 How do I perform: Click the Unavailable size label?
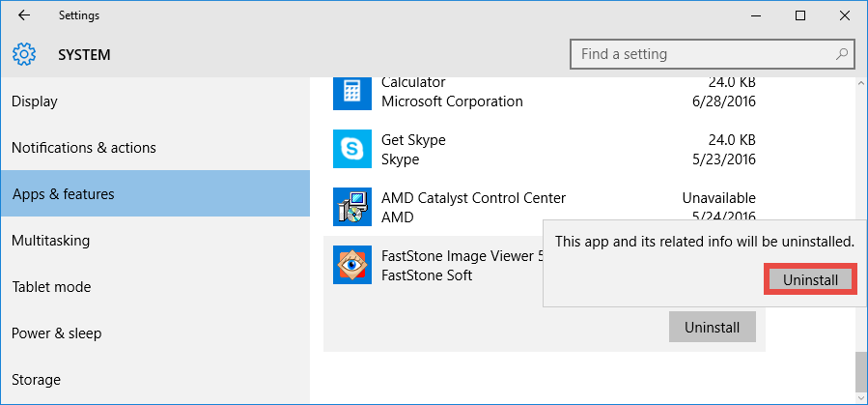click(718, 198)
